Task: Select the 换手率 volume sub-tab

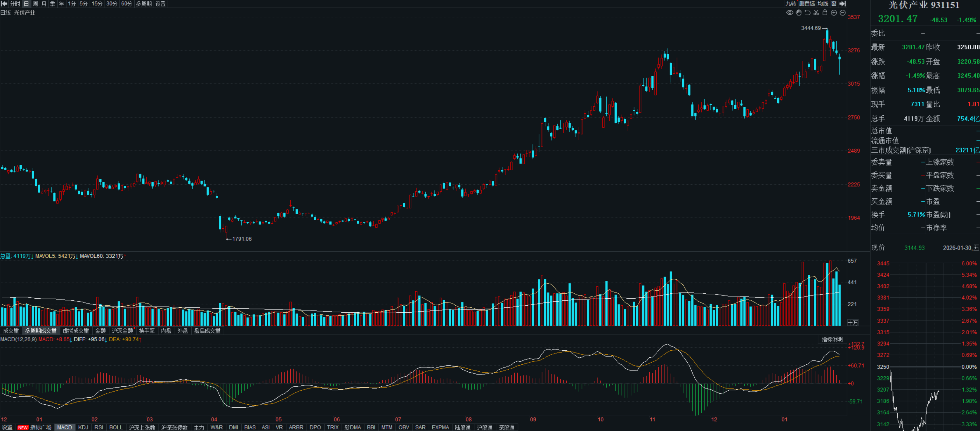Action: pos(147,330)
